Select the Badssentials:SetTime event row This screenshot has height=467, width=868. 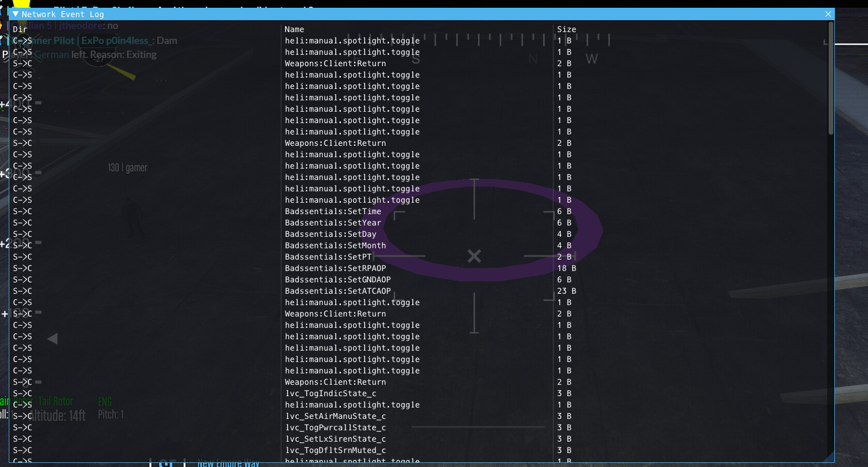click(333, 212)
